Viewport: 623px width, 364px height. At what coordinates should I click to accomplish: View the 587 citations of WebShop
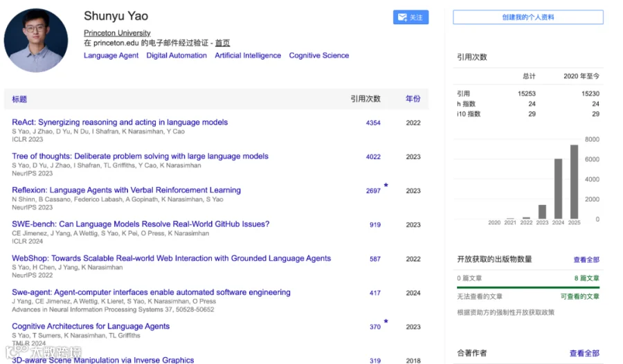pos(375,259)
